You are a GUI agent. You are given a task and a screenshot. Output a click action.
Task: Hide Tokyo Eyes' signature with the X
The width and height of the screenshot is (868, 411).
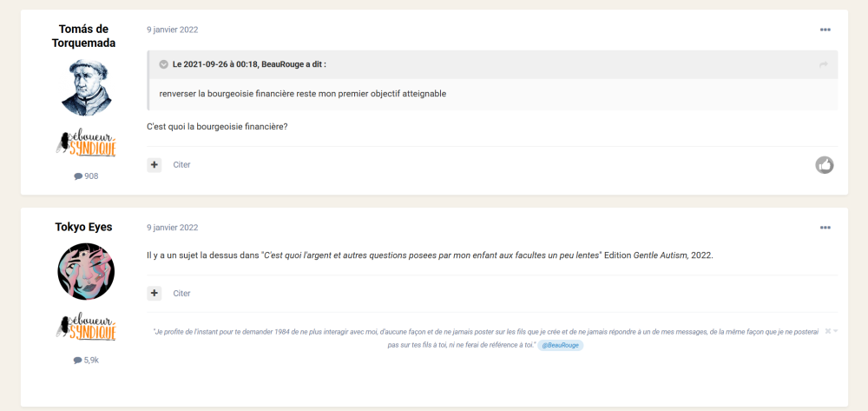[x=828, y=331]
